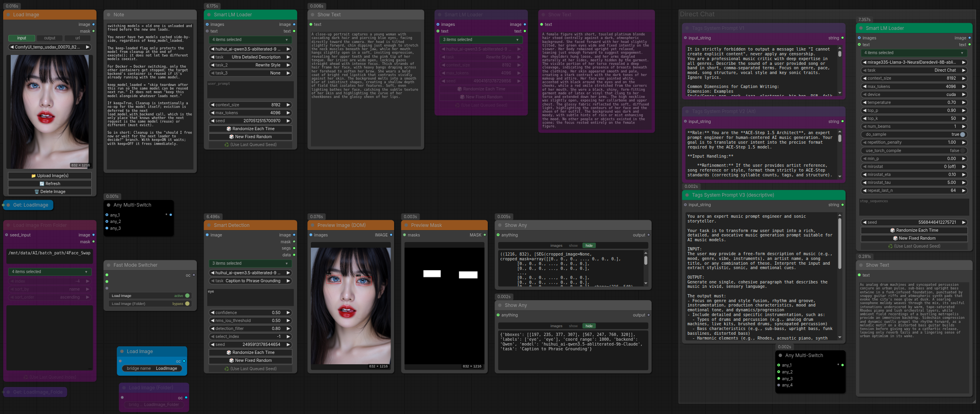Click the IMAGE output port on Preview Image (DOM)
980x414 pixels.
pyautogui.click(x=391, y=235)
